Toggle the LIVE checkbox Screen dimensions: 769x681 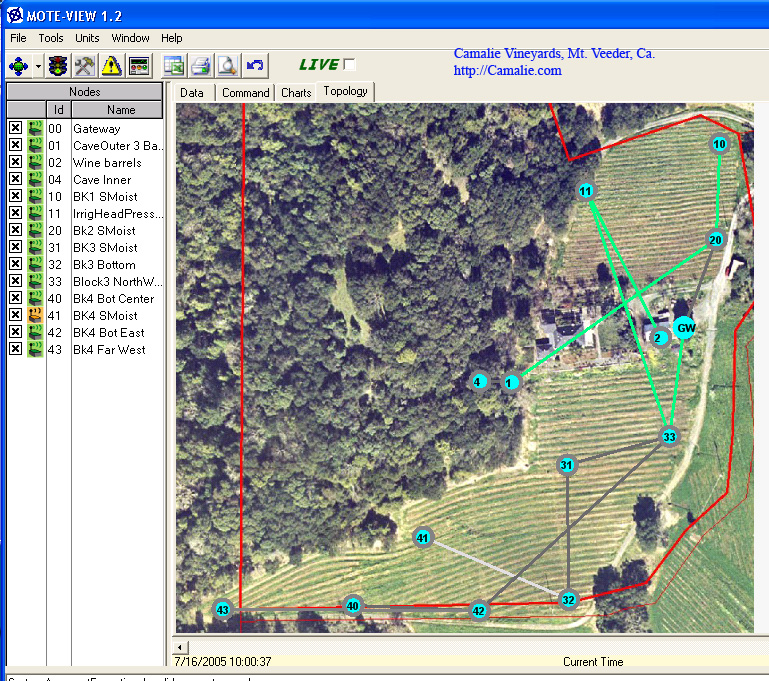tap(349, 65)
